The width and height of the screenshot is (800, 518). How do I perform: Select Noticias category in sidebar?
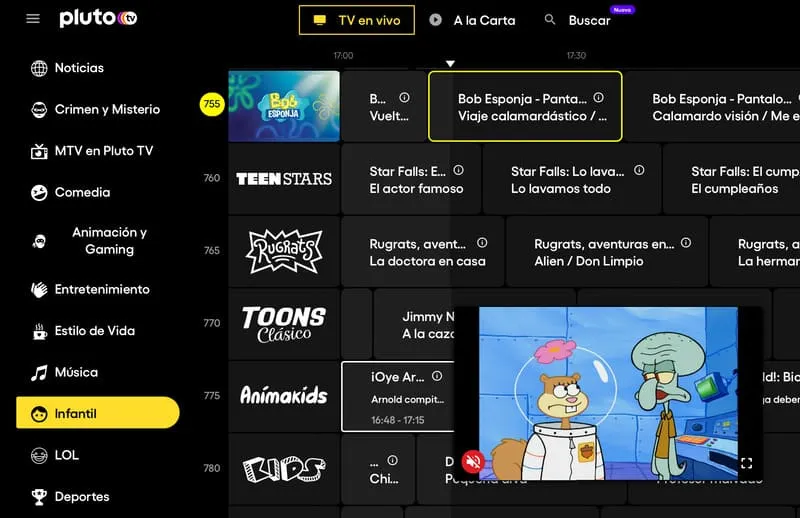pos(67,68)
